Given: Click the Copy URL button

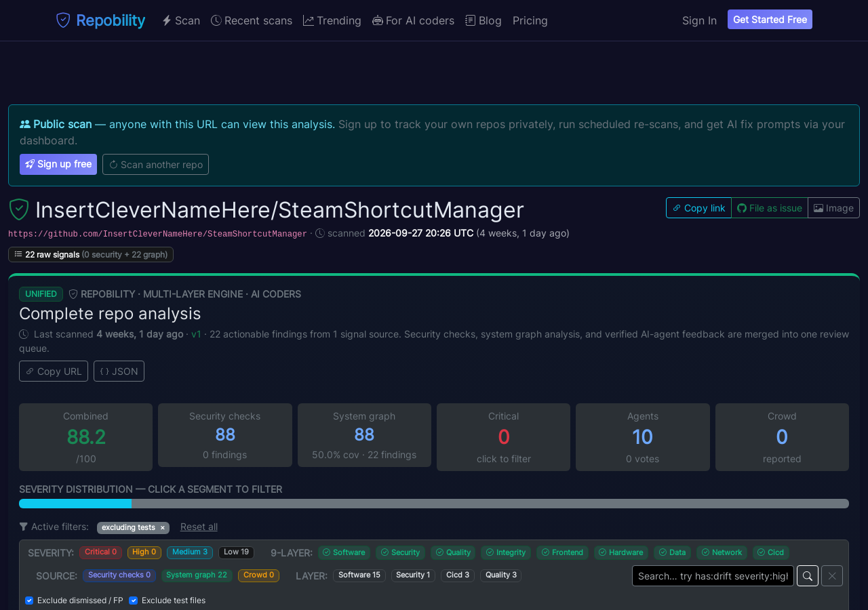Looking at the screenshot, I should point(54,371).
